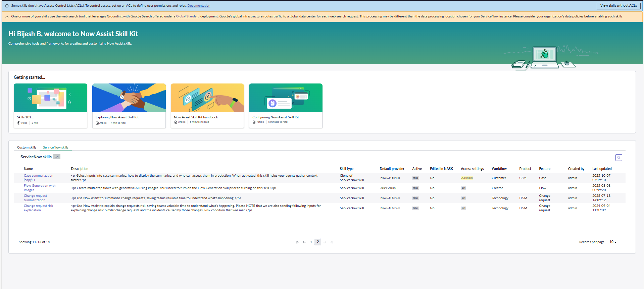
Task: Click false badge in Flow Generation with Images row
Action: coord(415,188)
